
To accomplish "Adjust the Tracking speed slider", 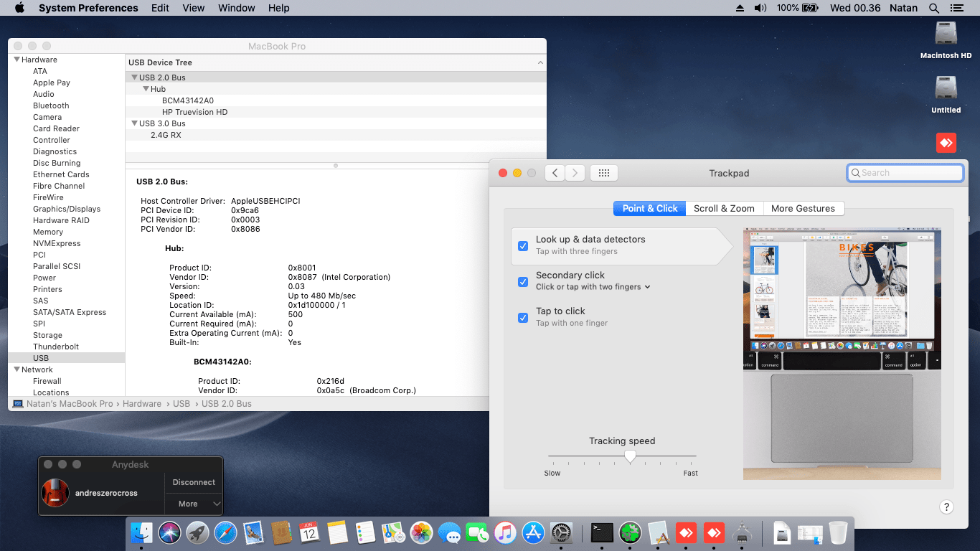I will tap(630, 456).
